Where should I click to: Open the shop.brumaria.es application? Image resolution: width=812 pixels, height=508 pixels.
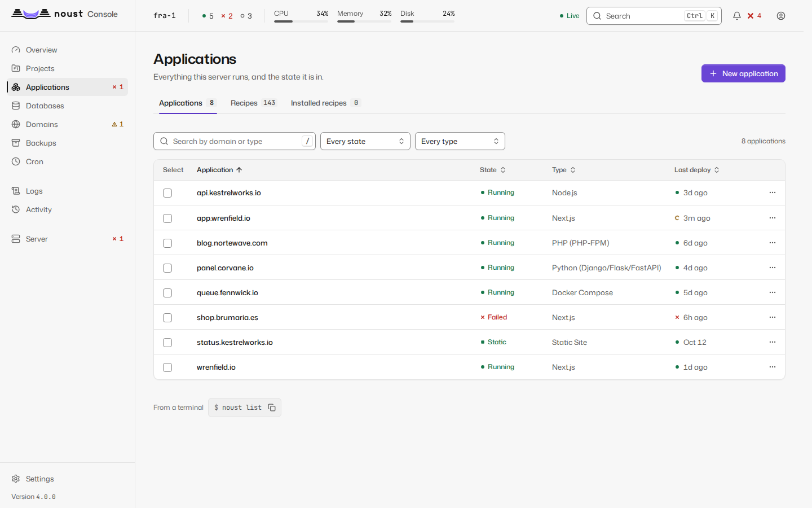click(x=227, y=317)
